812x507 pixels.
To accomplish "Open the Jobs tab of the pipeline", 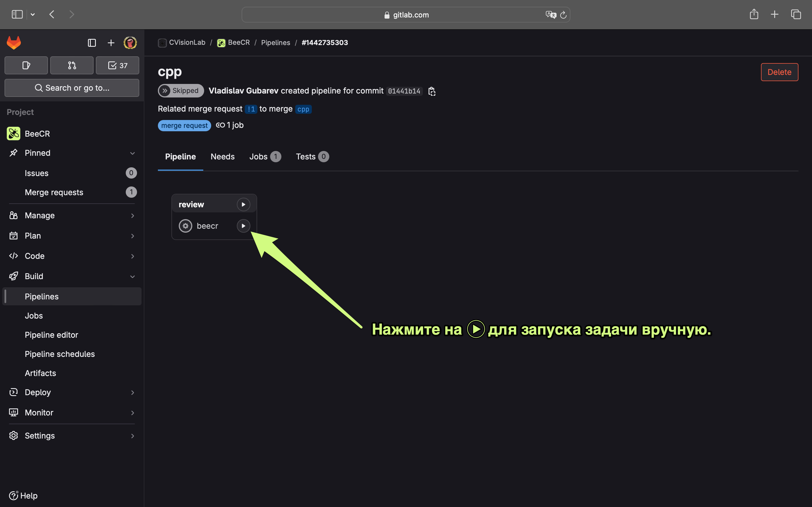I will pyautogui.click(x=258, y=156).
